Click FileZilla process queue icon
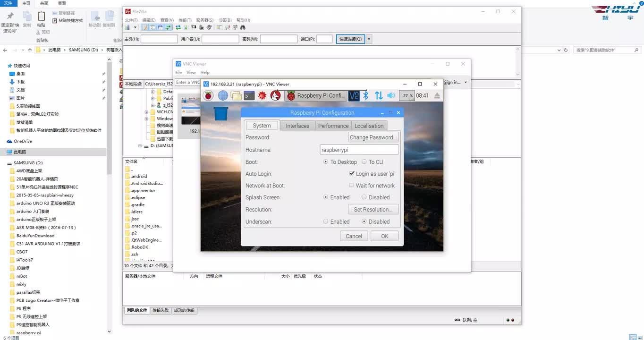This screenshot has height=340, width=644. click(x=186, y=27)
